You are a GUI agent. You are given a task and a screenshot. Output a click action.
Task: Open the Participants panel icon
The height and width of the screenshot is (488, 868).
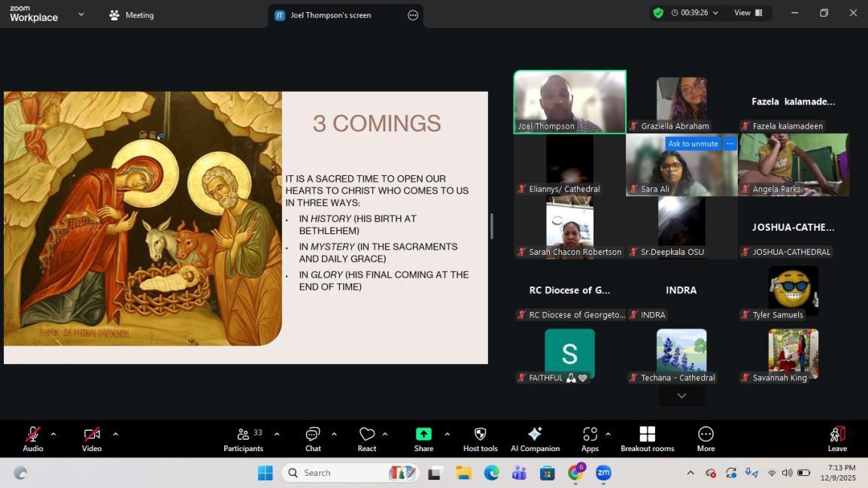[243, 435]
